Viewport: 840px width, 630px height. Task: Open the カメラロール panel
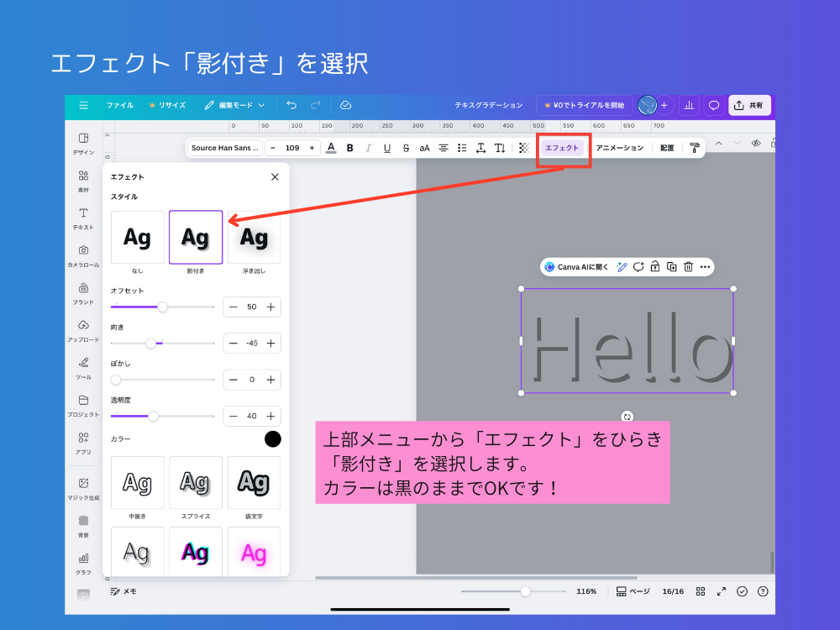click(82, 256)
